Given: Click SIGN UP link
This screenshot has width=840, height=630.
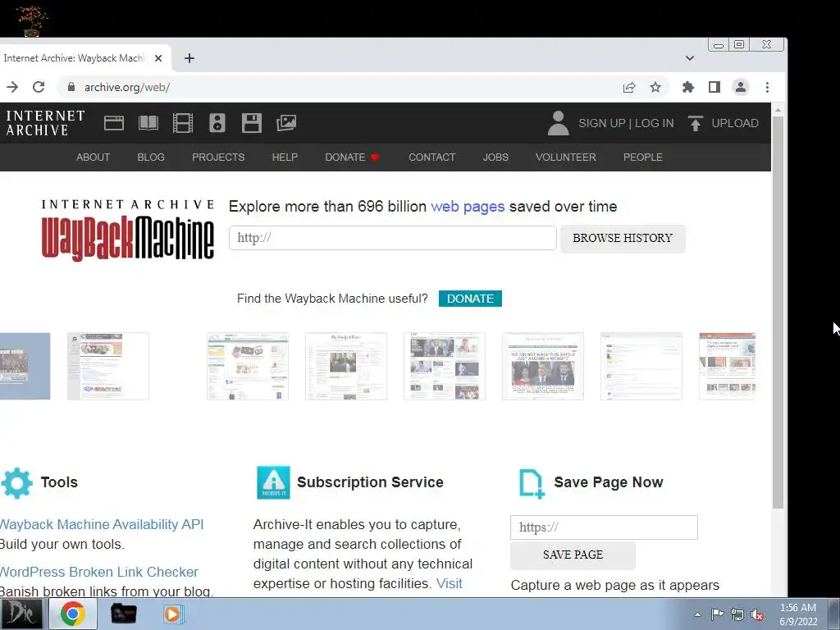Looking at the screenshot, I should coord(601,123).
